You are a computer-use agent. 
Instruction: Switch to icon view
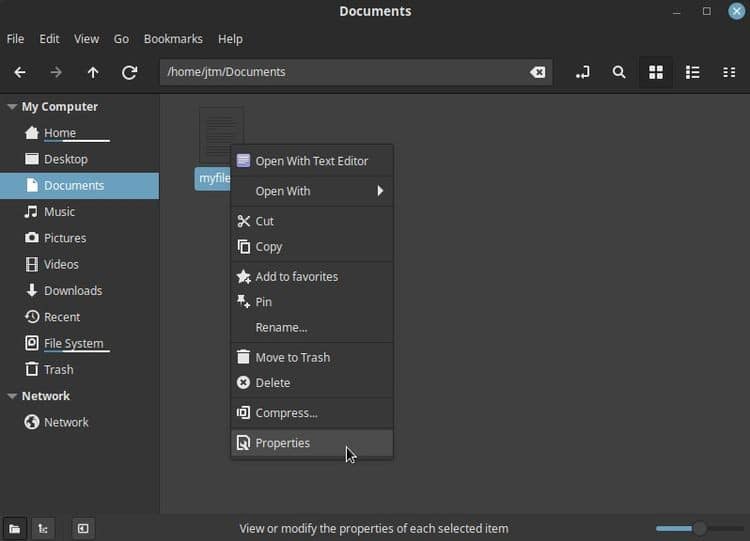coord(656,72)
